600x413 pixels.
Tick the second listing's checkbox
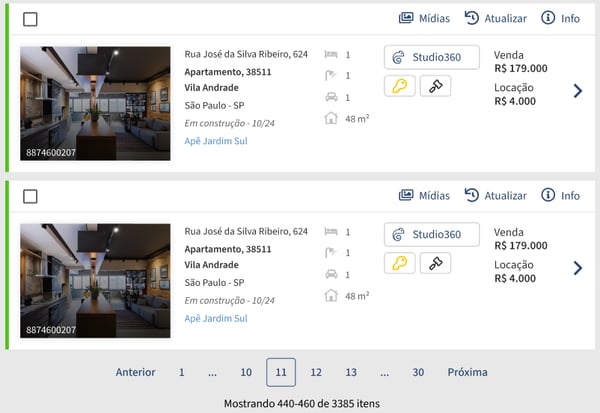tap(30, 196)
